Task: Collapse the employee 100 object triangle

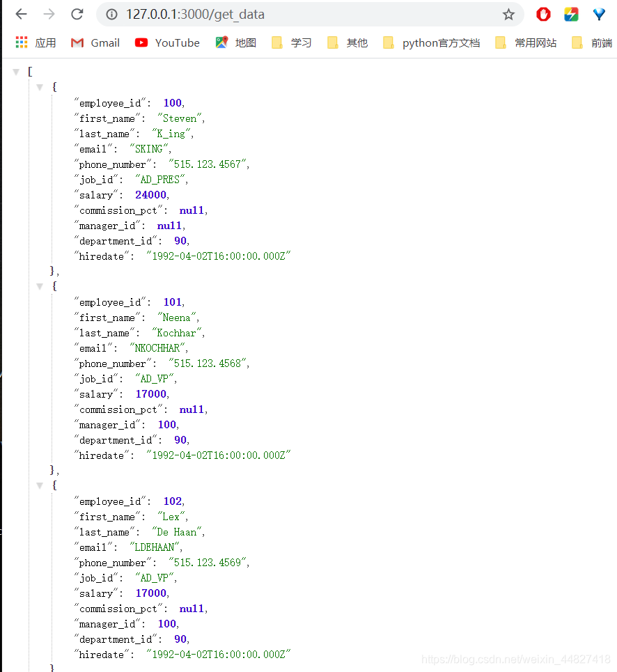Action: click(40, 88)
